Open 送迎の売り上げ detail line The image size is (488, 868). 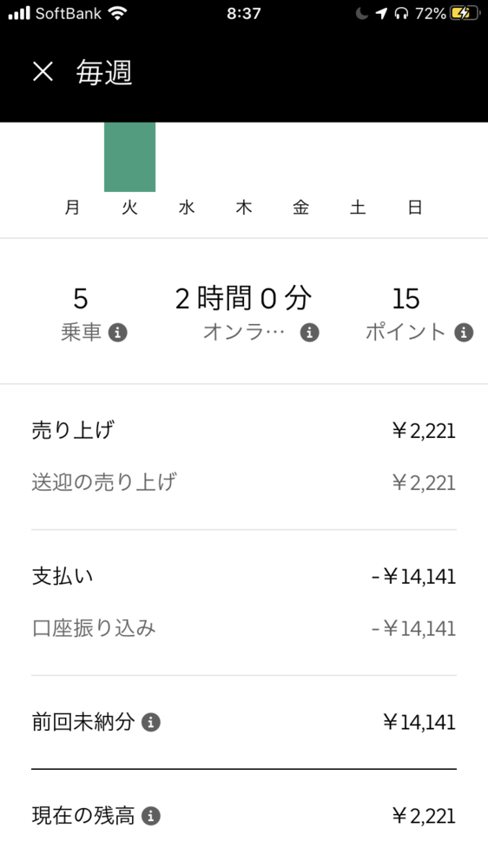click(x=244, y=483)
